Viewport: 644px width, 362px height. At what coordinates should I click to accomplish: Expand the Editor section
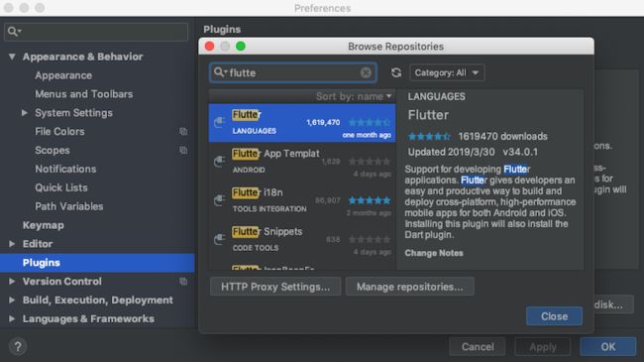point(12,244)
